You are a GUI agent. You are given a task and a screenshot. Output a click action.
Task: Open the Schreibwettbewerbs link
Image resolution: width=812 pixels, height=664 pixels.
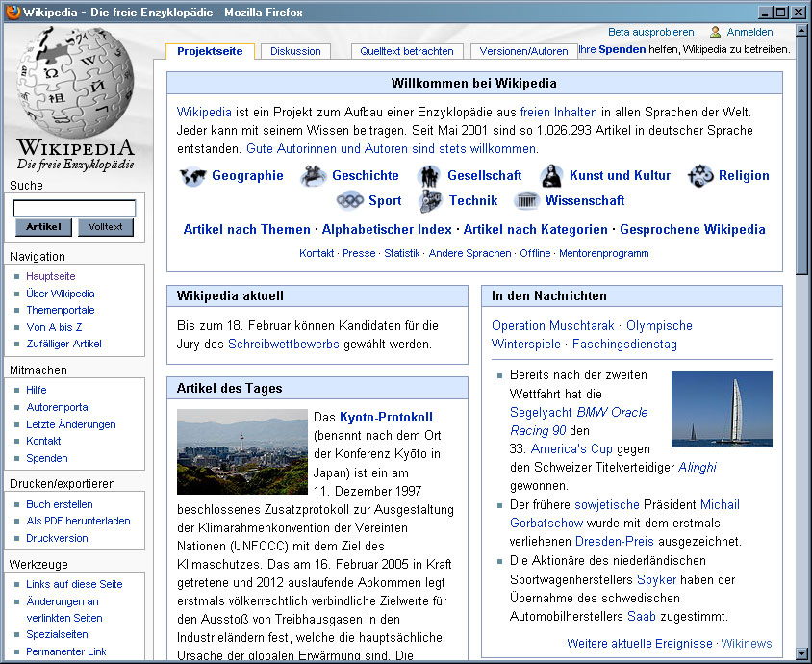point(283,344)
